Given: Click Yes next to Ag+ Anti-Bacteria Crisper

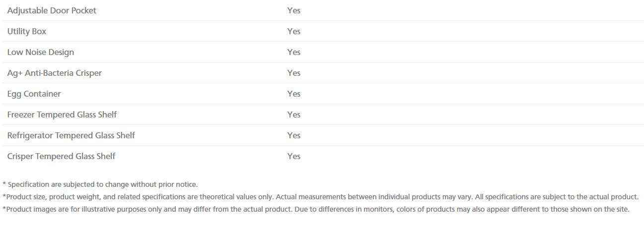Looking at the screenshot, I should point(294,73).
